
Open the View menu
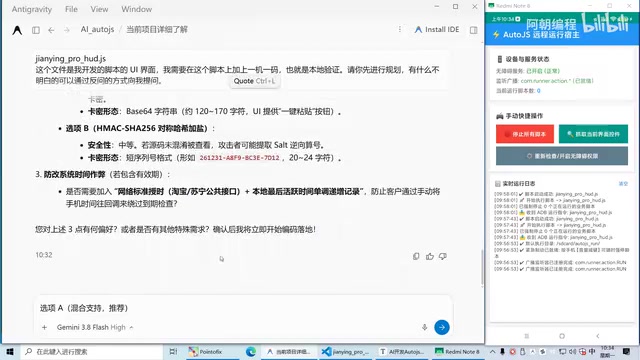[x=99, y=9]
